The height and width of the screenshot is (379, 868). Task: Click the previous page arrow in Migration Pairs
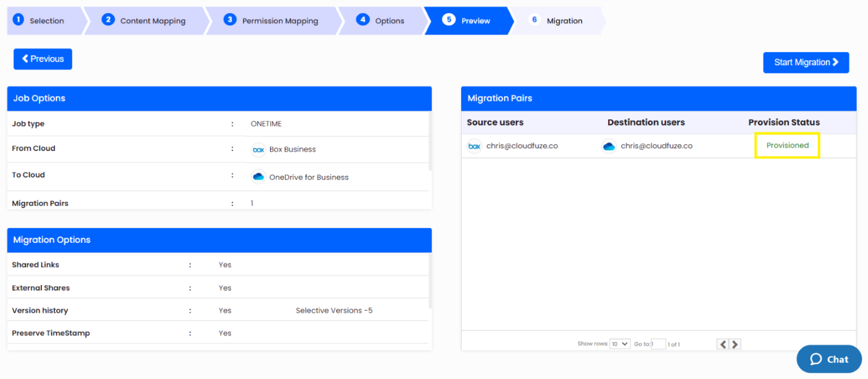pos(723,344)
